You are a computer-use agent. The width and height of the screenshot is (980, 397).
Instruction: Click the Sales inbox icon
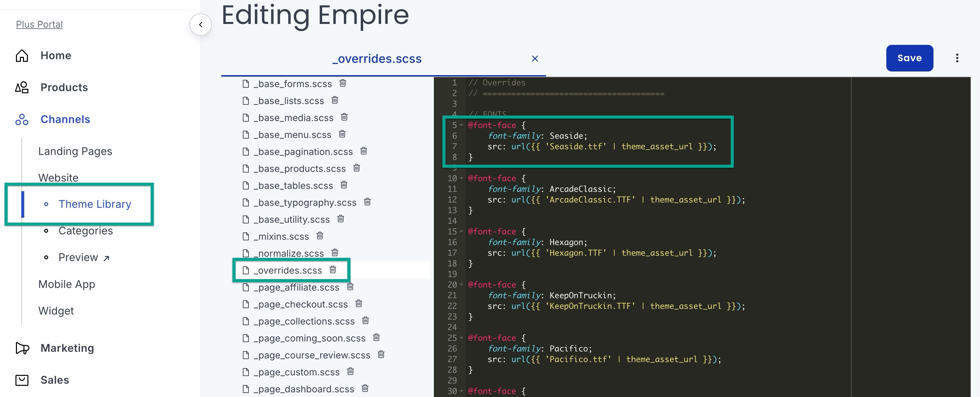pyautogui.click(x=22, y=380)
